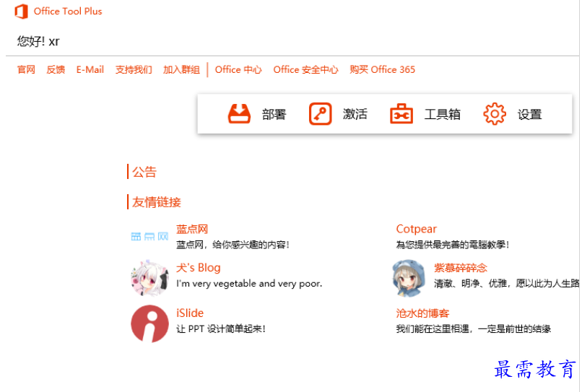This screenshot has width=582, height=392.
Task: Click the 购买 Office 365 link
Action: pyautogui.click(x=382, y=70)
